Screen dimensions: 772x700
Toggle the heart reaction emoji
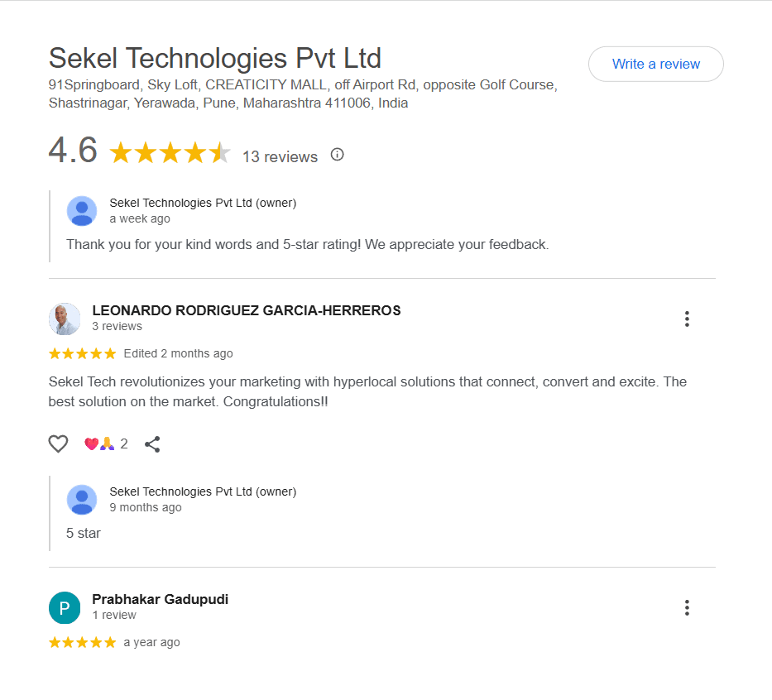93,443
